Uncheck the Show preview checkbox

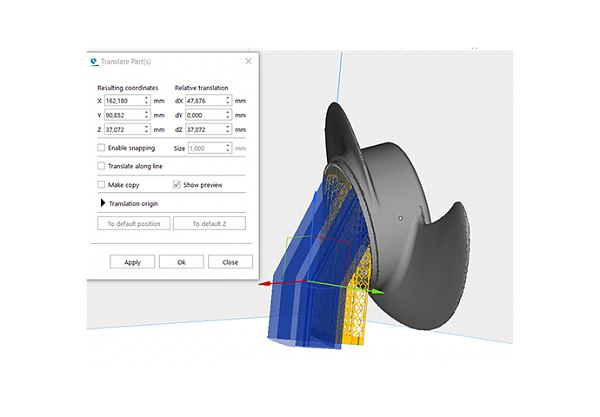[x=177, y=185]
